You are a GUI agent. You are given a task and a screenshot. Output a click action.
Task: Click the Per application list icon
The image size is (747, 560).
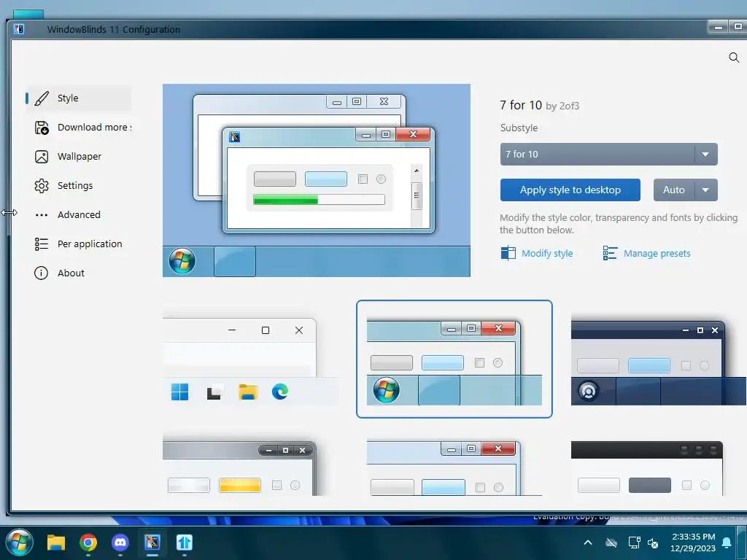42,244
